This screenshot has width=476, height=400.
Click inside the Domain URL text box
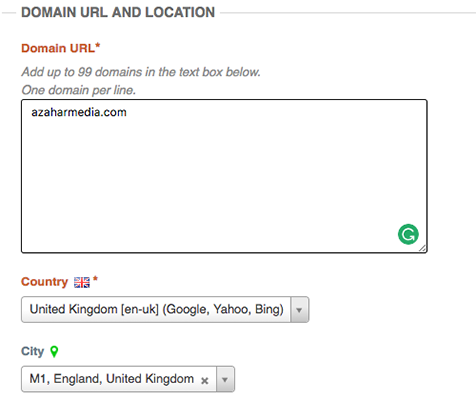click(224, 176)
